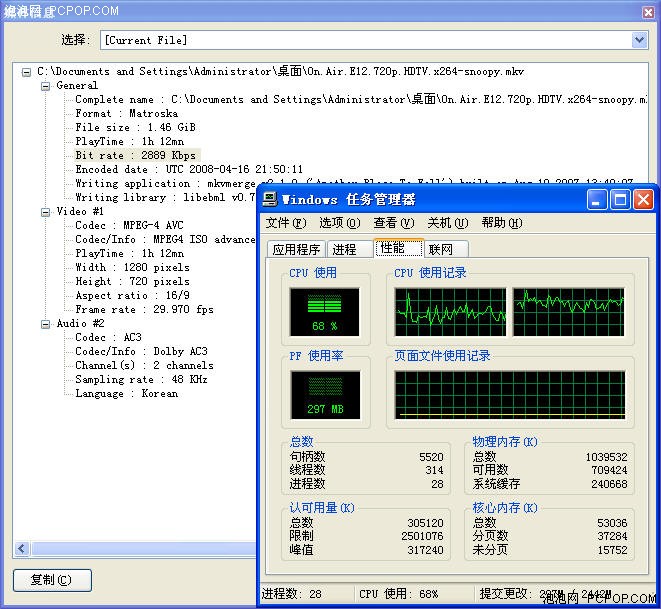Click the status bar CPU 使用: 68% entry
The width and height of the screenshot is (661, 609).
pos(399,594)
